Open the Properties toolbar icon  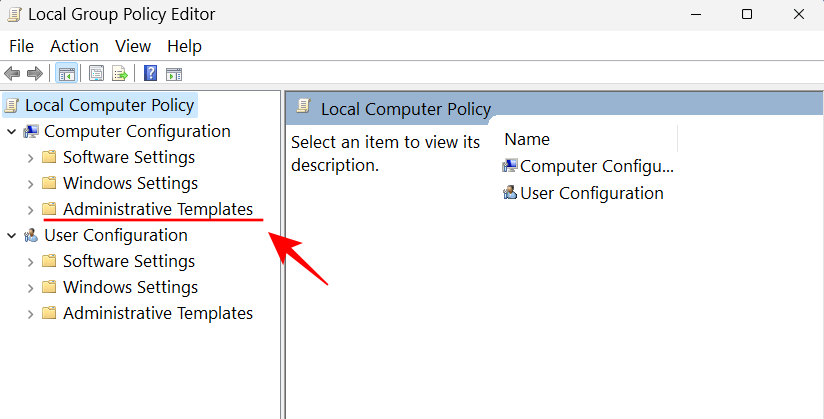click(x=97, y=73)
